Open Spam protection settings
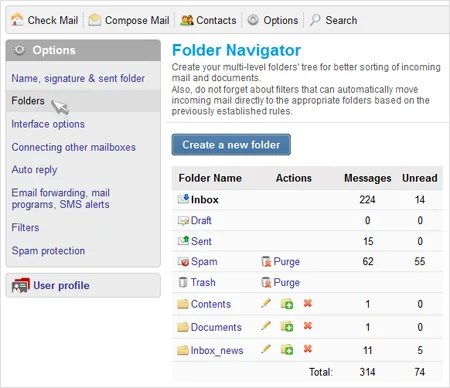The image size is (450, 388). click(x=48, y=251)
